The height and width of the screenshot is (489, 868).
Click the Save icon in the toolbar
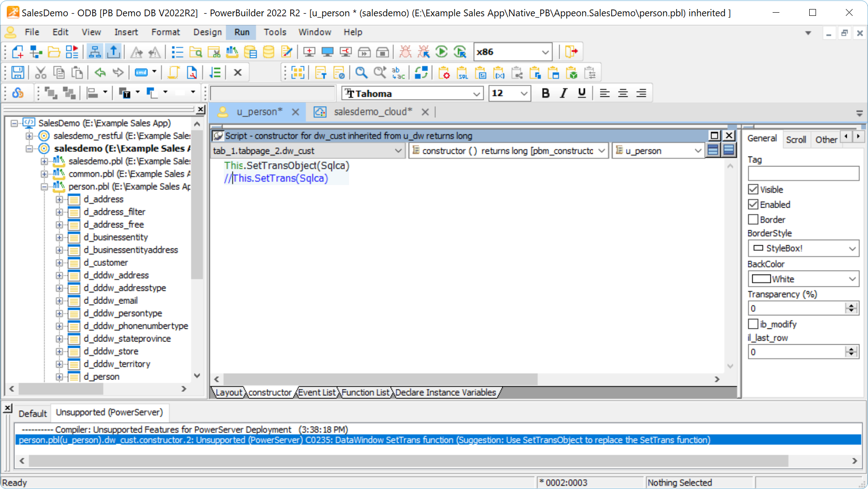click(18, 73)
